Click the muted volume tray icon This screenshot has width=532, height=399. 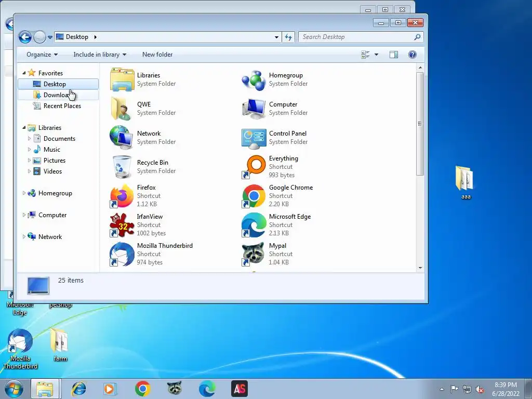coord(480,389)
